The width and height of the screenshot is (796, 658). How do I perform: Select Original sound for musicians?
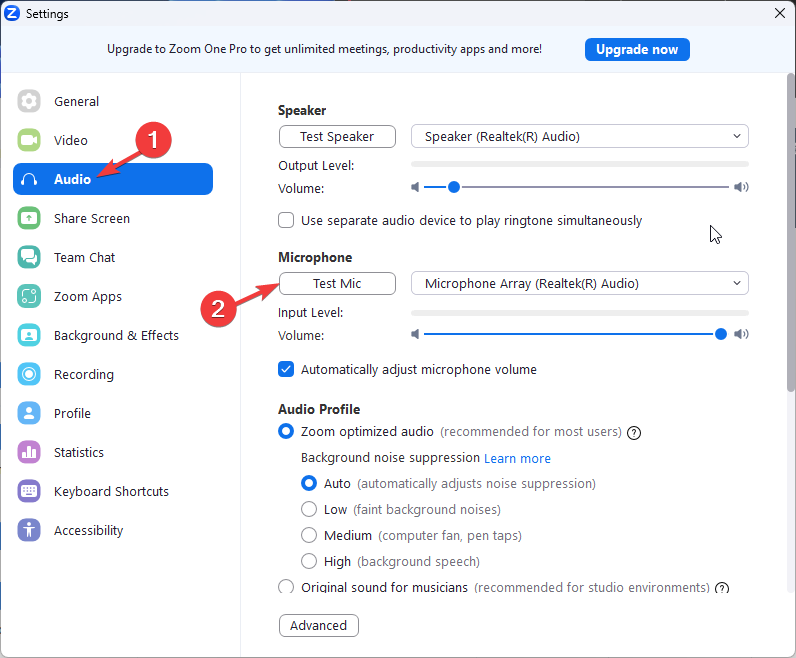click(286, 587)
